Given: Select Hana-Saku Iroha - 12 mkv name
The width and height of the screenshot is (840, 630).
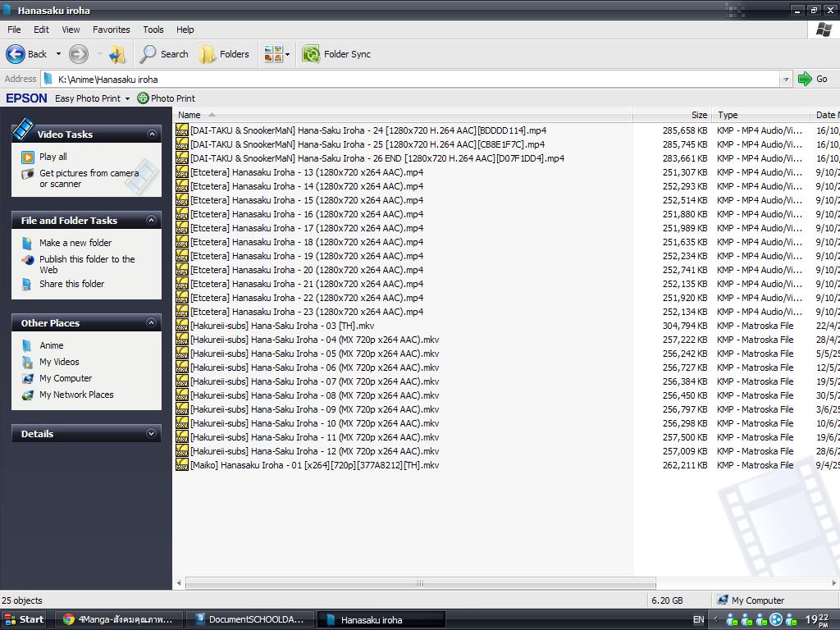Looking at the screenshot, I should tap(314, 451).
